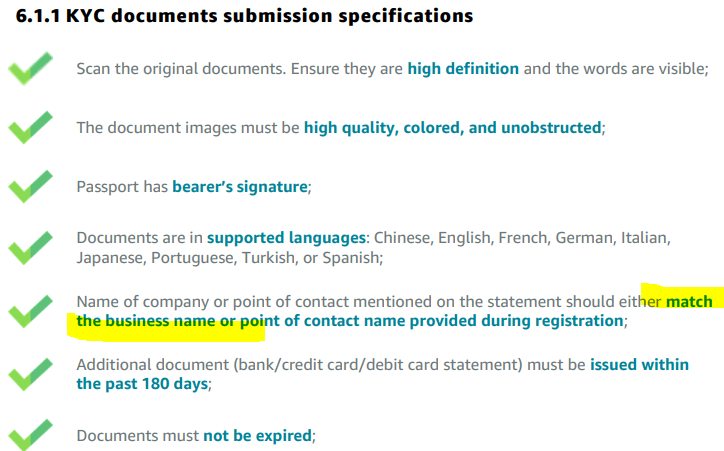The height and width of the screenshot is (451, 724).
Task: Click the '6.1.1 KYC documents submission specifications' heading
Action: click(245, 16)
